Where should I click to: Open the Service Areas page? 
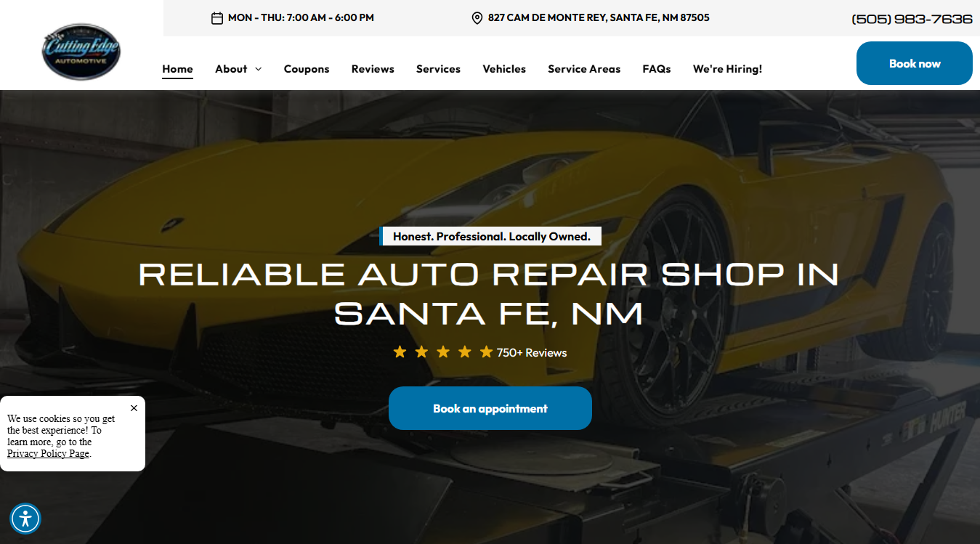(x=584, y=69)
